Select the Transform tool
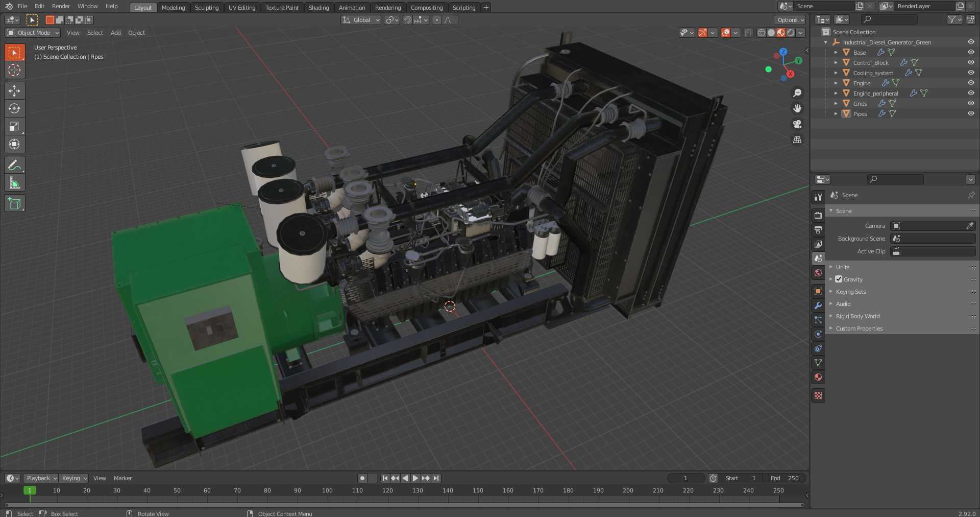The image size is (980, 517). tap(14, 144)
